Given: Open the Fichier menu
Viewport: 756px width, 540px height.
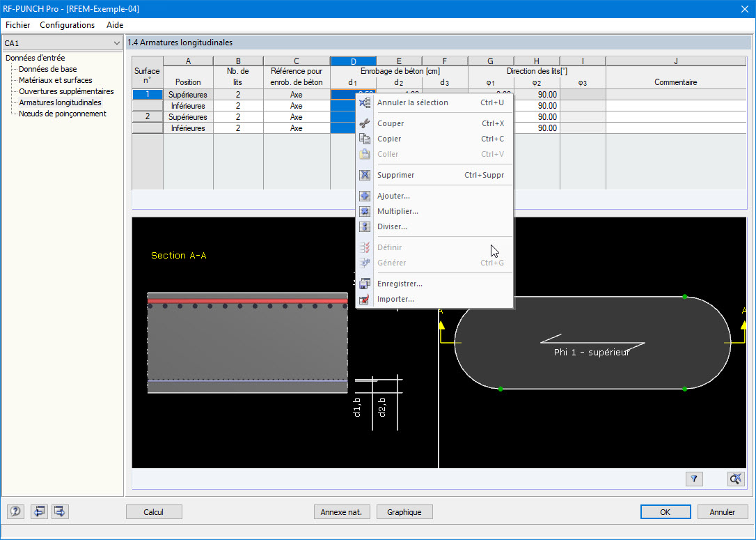Looking at the screenshot, I should point(18,25).
